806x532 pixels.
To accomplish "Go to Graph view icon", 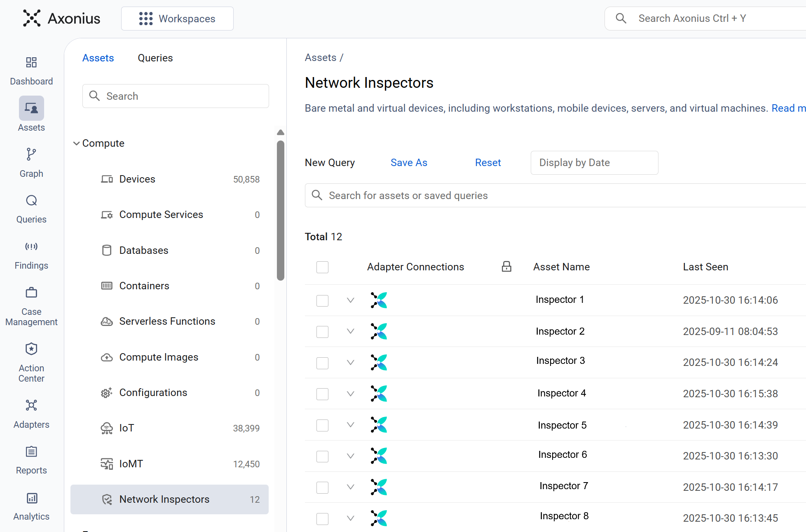I will 31,155.
